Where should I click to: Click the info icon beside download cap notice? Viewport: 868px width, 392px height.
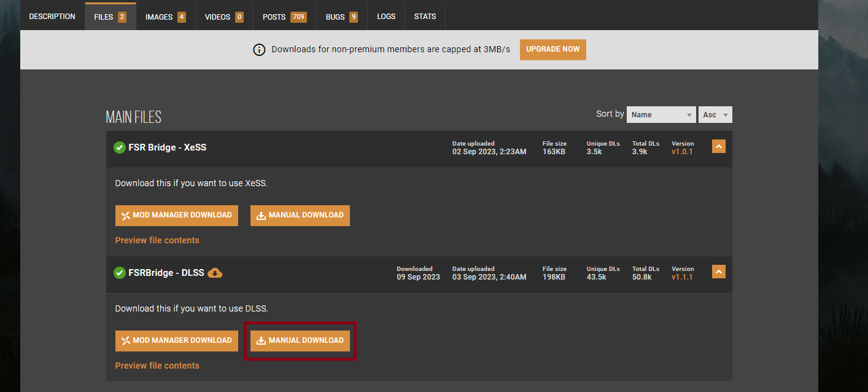259,50
